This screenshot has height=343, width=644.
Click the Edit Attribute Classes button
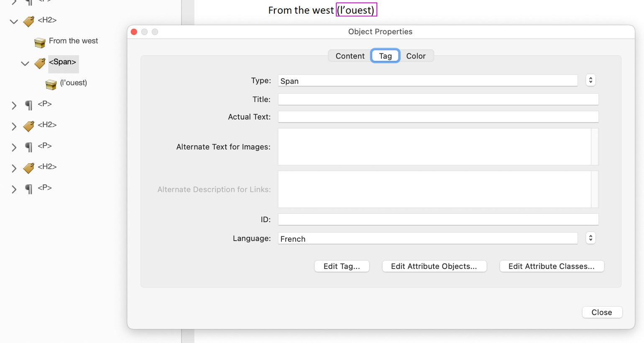(x=551, y=266)
